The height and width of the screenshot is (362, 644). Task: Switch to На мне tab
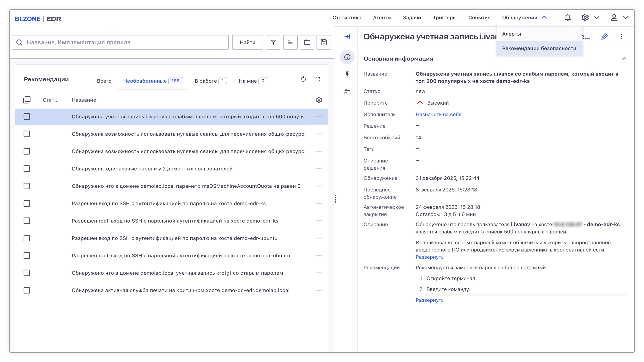253,81
